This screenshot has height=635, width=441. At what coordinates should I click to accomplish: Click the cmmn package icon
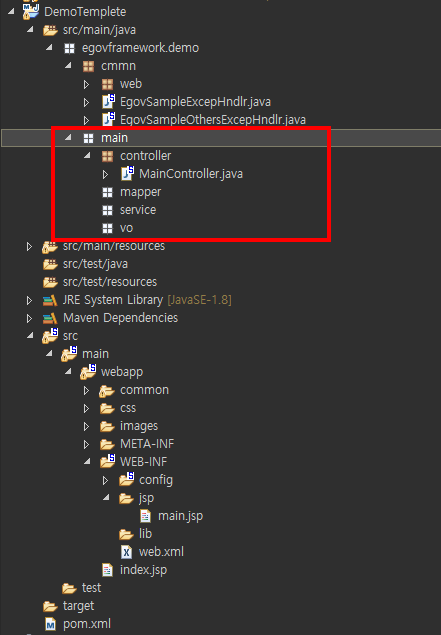click(88, 66)
